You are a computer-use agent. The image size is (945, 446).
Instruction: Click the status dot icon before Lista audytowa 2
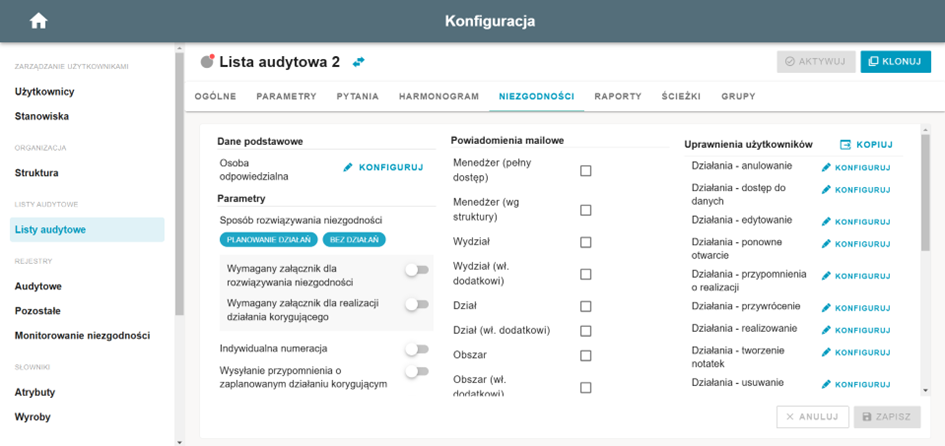pos(208,61)
